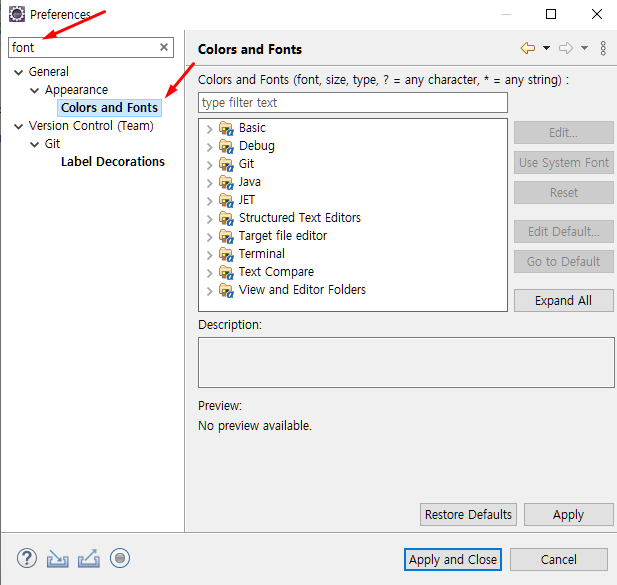The height and width of the screenshot is (585, 617).
Task: Click the type filter text field
Action: tap(353, 103)
